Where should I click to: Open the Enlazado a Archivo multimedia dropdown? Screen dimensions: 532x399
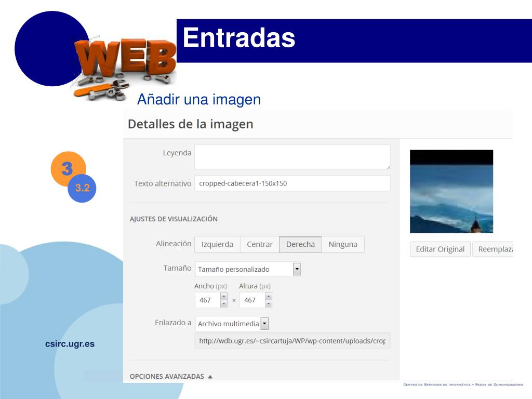click(x=232, y=324)
